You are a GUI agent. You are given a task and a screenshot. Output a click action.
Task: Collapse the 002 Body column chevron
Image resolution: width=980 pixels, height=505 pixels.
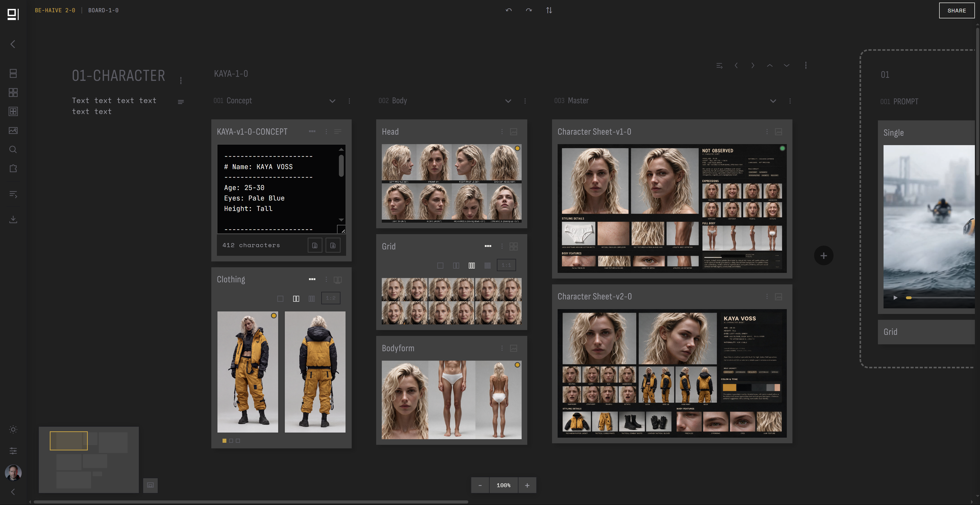(x=508, y=101)
